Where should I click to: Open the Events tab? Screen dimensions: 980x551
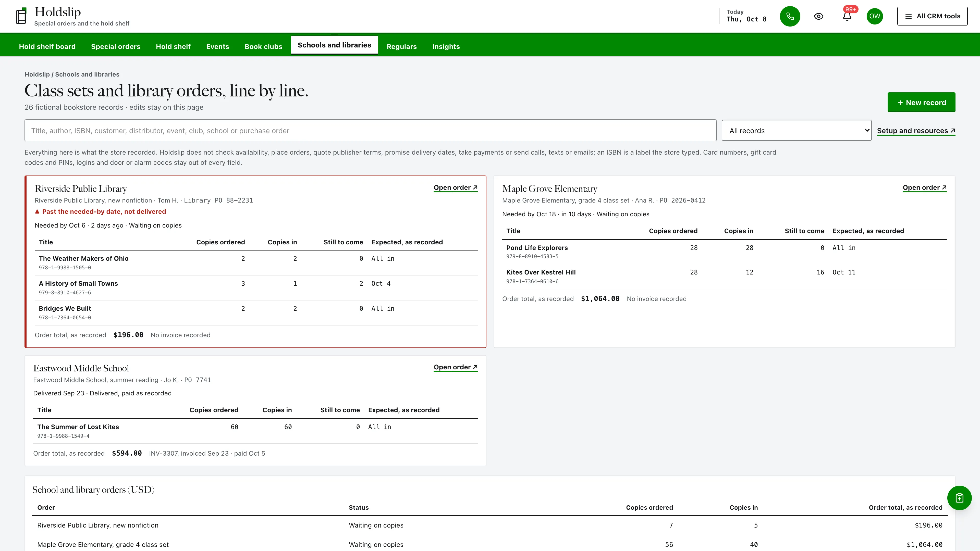(x=218, y=46)
